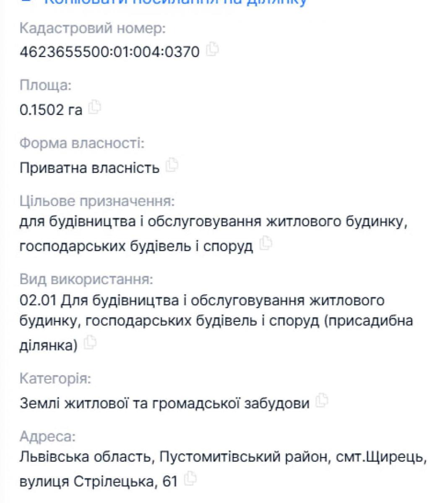The image size is (448, 503).
Task: Click the '02.01 Для будівництва' usage text
Action: (x=202, y=301)
